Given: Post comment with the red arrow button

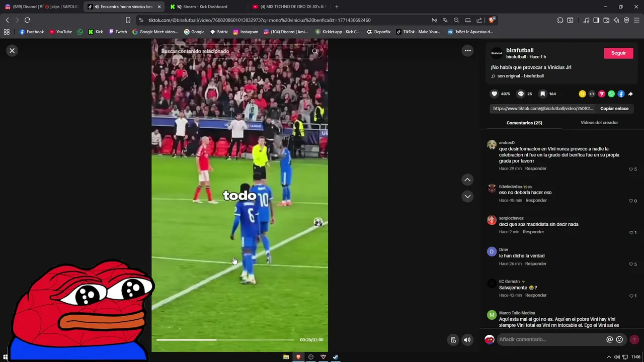Looking at the screenshot, I should 634,339.
